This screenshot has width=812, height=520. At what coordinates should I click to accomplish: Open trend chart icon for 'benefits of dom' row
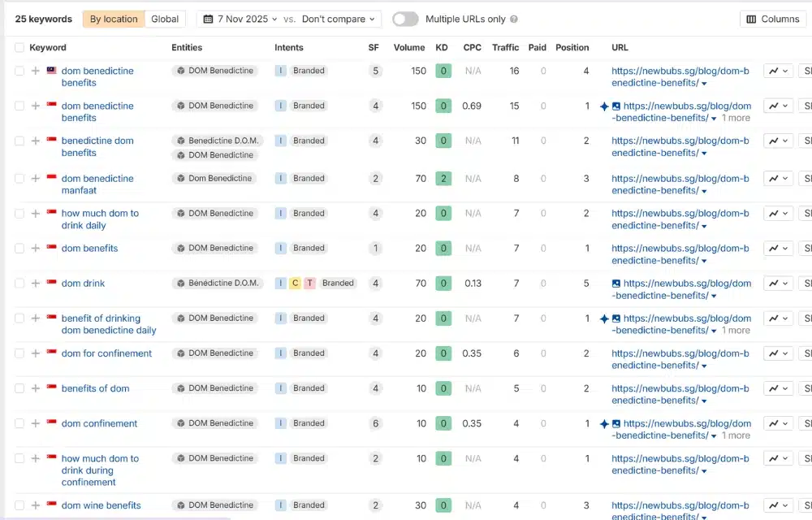coord(778,388)
